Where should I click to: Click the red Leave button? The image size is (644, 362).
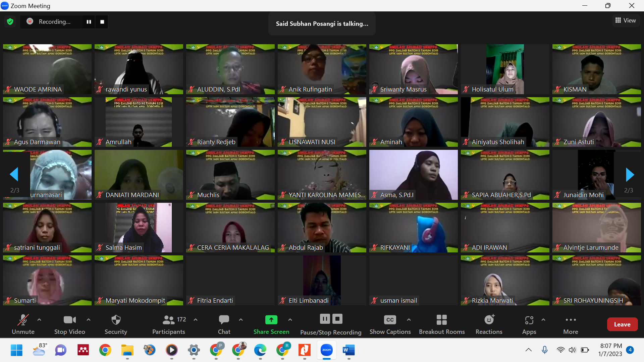[x=622, y=324]
